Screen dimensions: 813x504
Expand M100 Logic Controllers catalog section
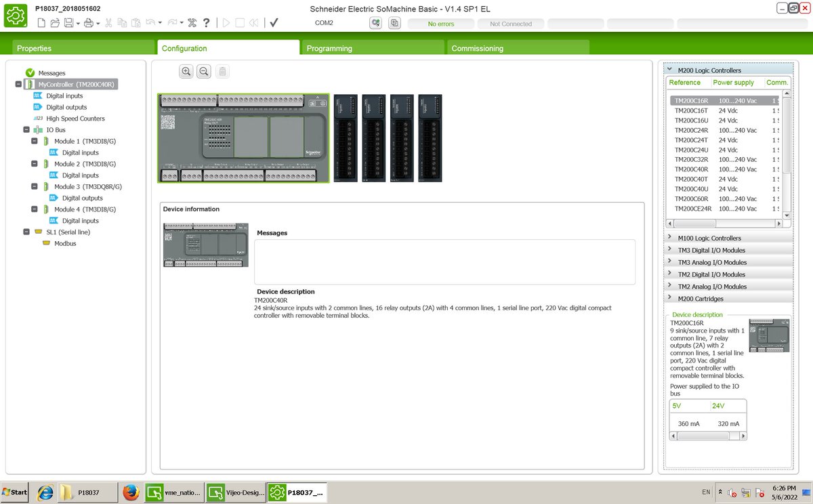pyautogui.click(x=669, y=238)
